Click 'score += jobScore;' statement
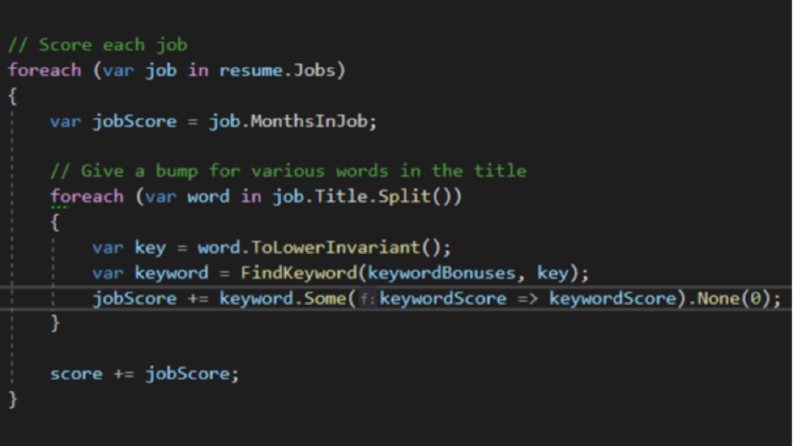Screen dimensions: 793x446 [144, 374]
